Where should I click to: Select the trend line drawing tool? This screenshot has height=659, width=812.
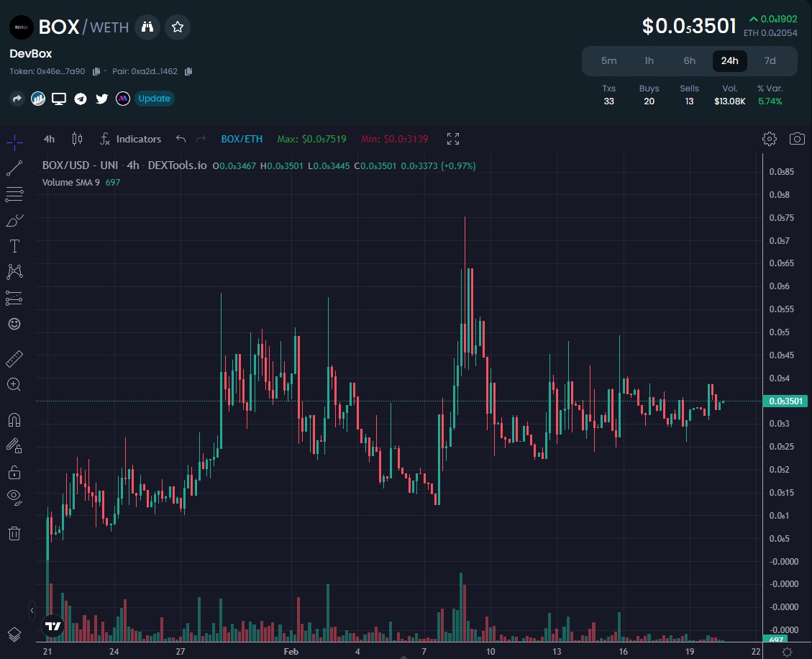(14, 167)
